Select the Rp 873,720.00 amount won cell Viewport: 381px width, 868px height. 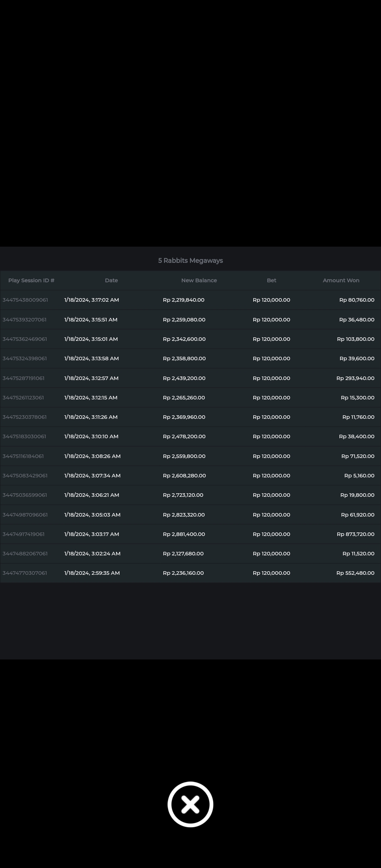tap(355, 534)
